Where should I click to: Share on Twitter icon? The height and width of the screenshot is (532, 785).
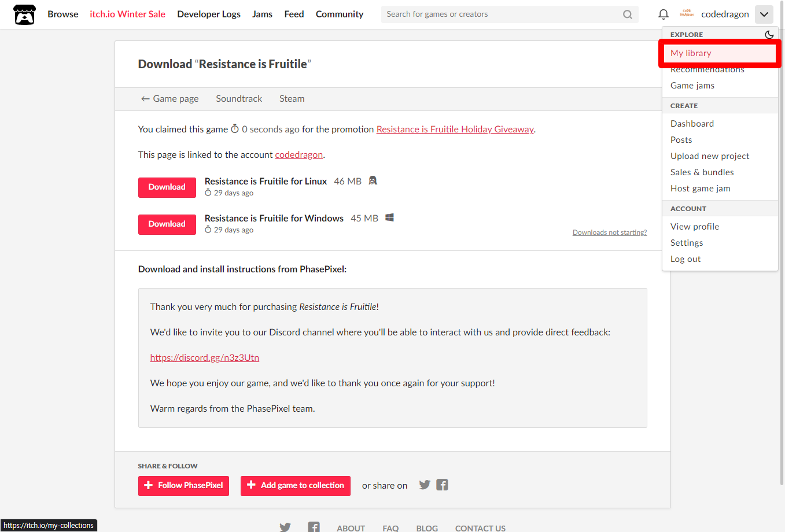[x=425, y=485]
